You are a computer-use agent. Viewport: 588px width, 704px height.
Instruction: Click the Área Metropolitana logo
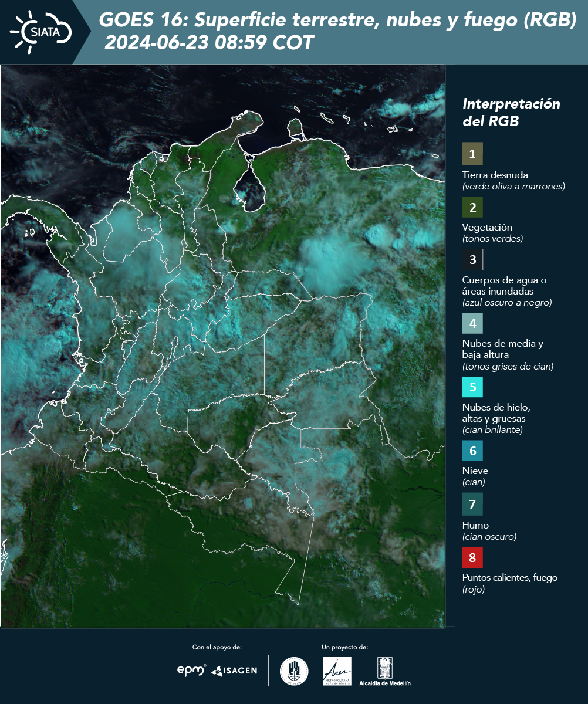[337, 671]
